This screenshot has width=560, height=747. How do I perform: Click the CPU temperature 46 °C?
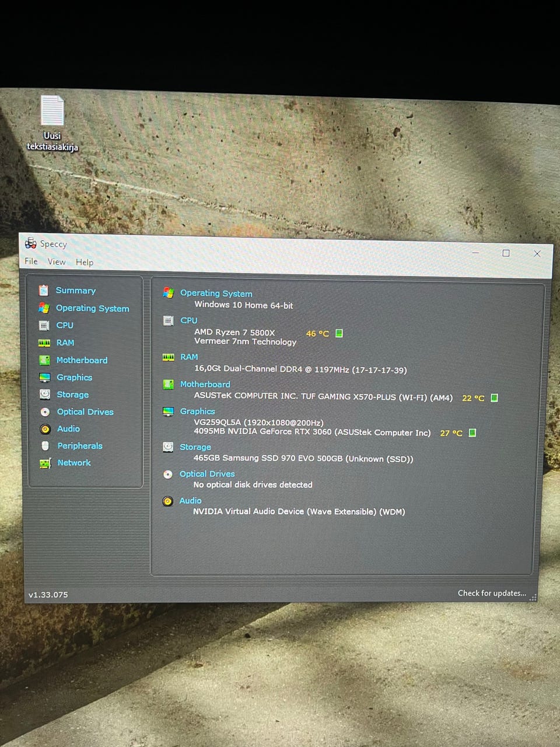[x=317, y=334]
